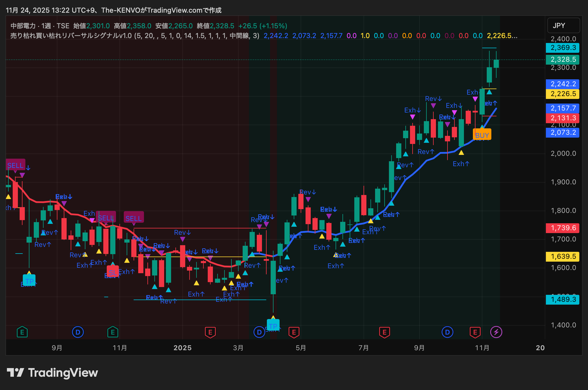Open the JPY currency selector
The width and height of the screenshot is (588, 390).
point(563,26)
